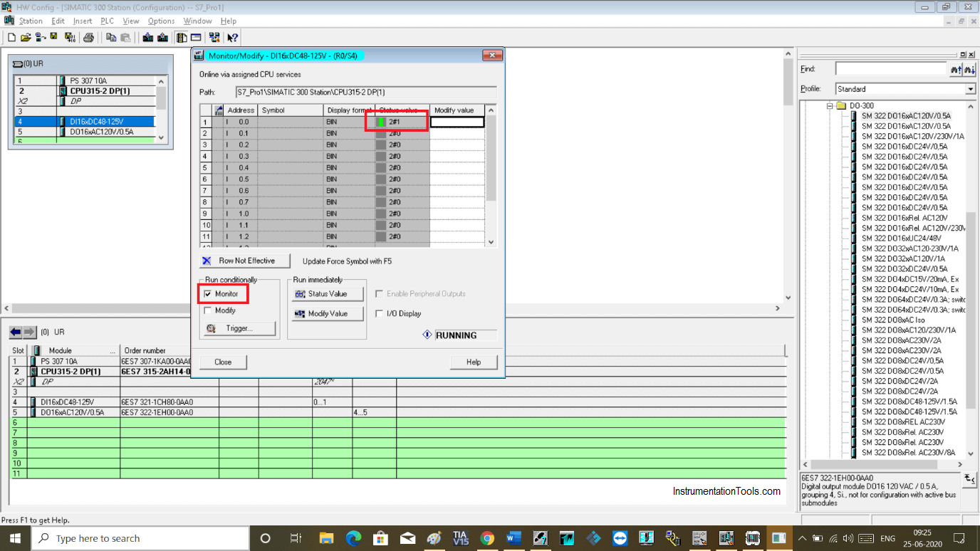Screen dimensions: 980x551
Task: Select SM 322 DO32xAC120-230V/1A in catalog
Action: [x=909, y=248]
